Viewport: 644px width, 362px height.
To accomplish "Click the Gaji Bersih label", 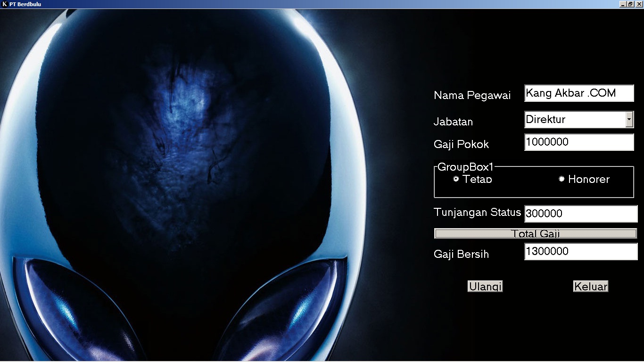I will pyautogui.click(x=461, y=255).
